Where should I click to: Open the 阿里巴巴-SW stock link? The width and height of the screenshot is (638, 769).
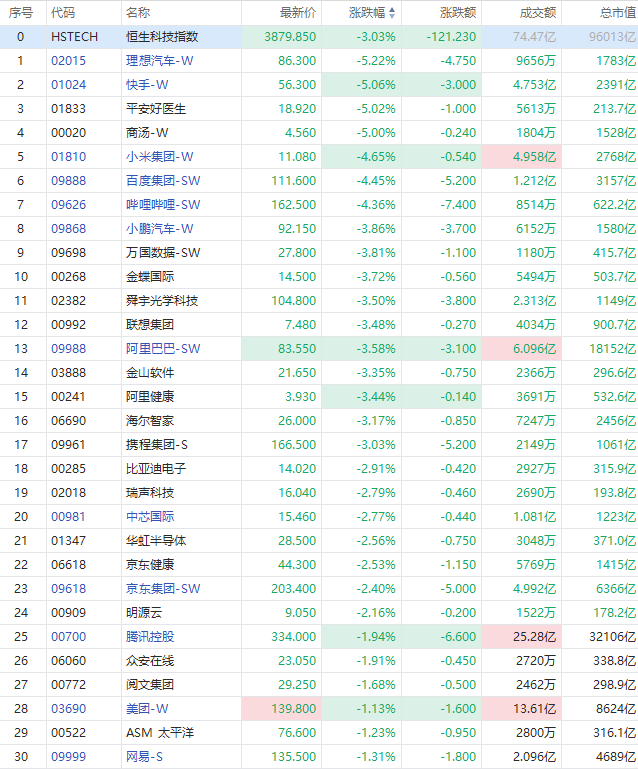[163, 349]
